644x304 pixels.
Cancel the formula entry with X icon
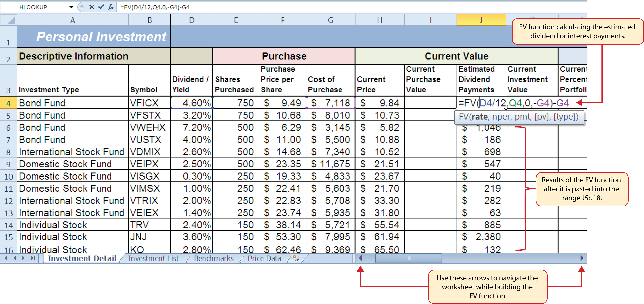tap(91, 7)
